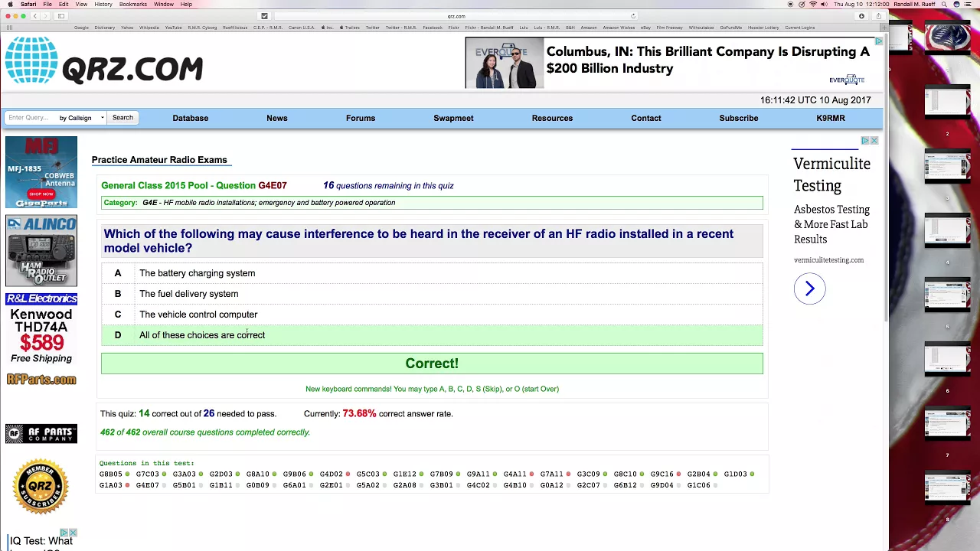The image size is (980, 551).
Task: Click the Subscribe nav link
Action: (x=739, y=118)
